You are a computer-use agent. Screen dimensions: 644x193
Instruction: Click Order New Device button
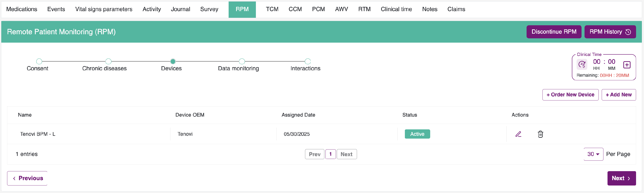[x=570, y=95]
